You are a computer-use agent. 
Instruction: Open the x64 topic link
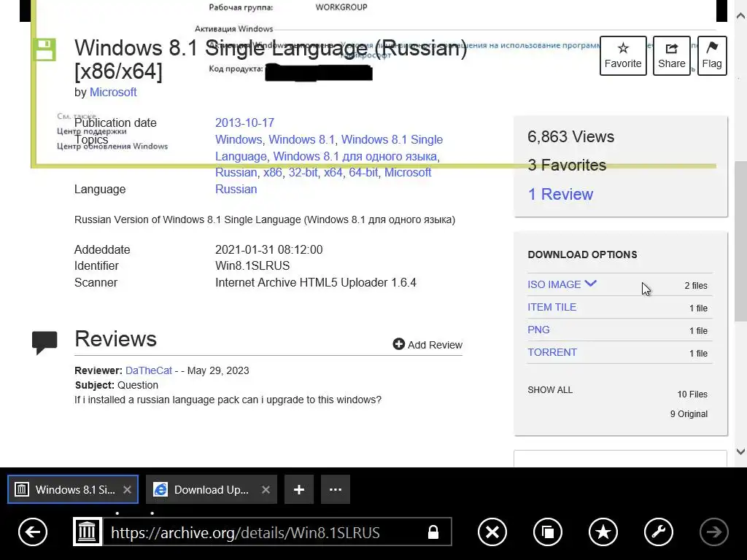point(333,172)
